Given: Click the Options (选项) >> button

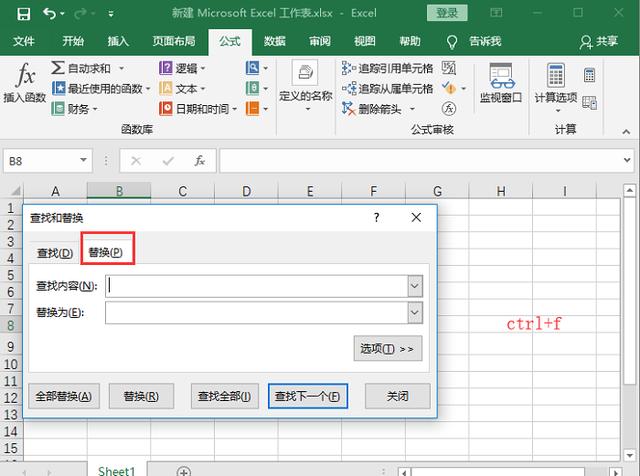Looking at the screenshot, I should pyautogui.click(x=388, y=349).
